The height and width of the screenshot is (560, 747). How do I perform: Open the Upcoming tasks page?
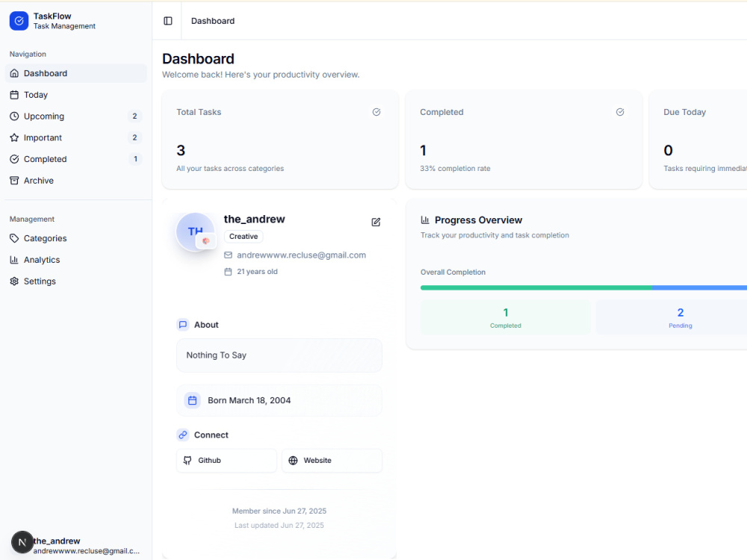[x=75, y=116]
